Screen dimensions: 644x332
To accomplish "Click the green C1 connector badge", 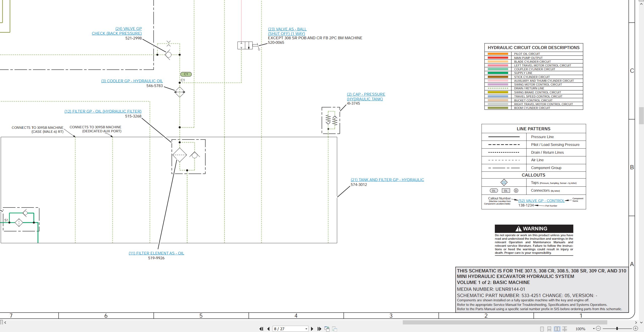I will (x=186, y=74).
